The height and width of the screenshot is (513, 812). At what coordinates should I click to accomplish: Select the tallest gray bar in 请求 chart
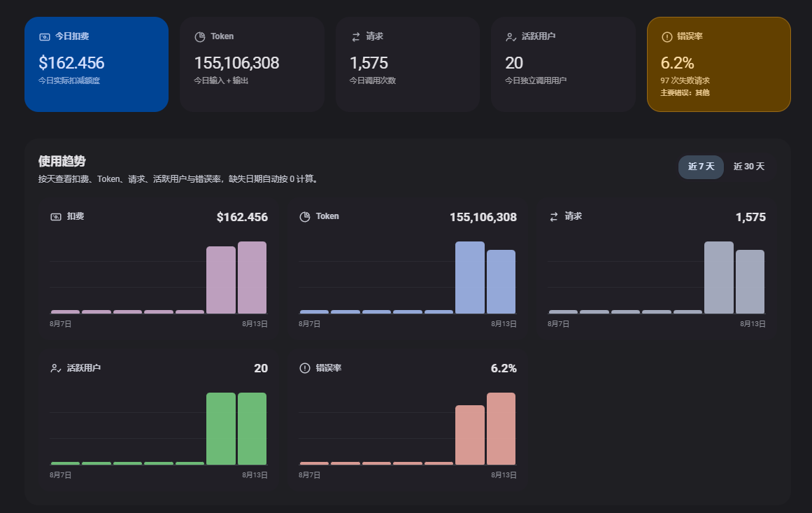[x=719, y=277]
